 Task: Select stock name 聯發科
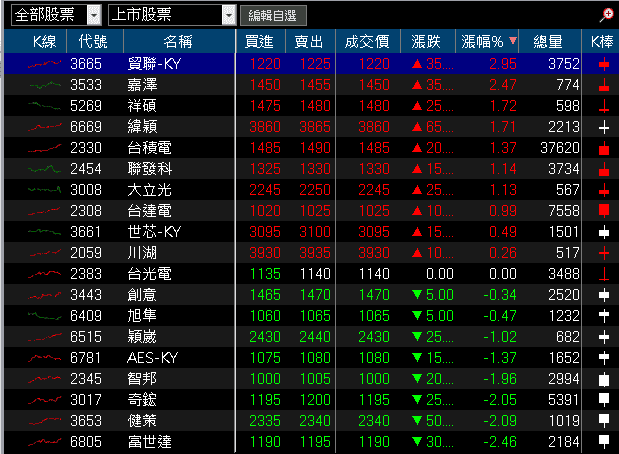(150, 169)
